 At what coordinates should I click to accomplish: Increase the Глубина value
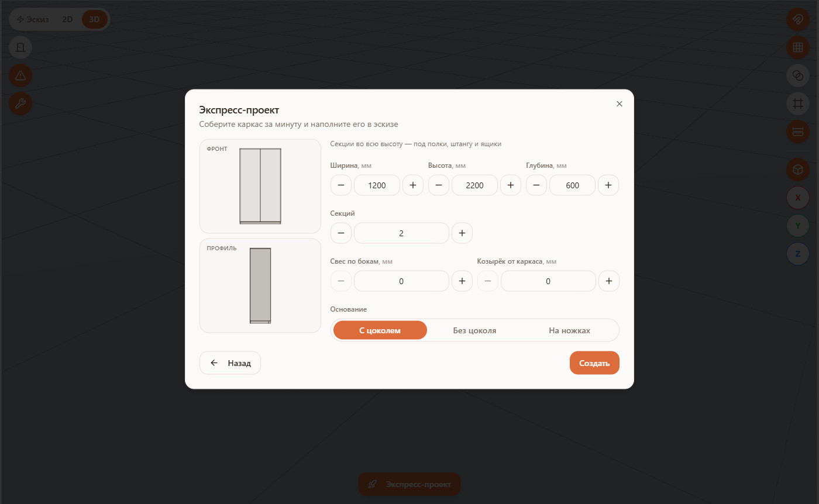pyautogui.click(x=608, y=185)
